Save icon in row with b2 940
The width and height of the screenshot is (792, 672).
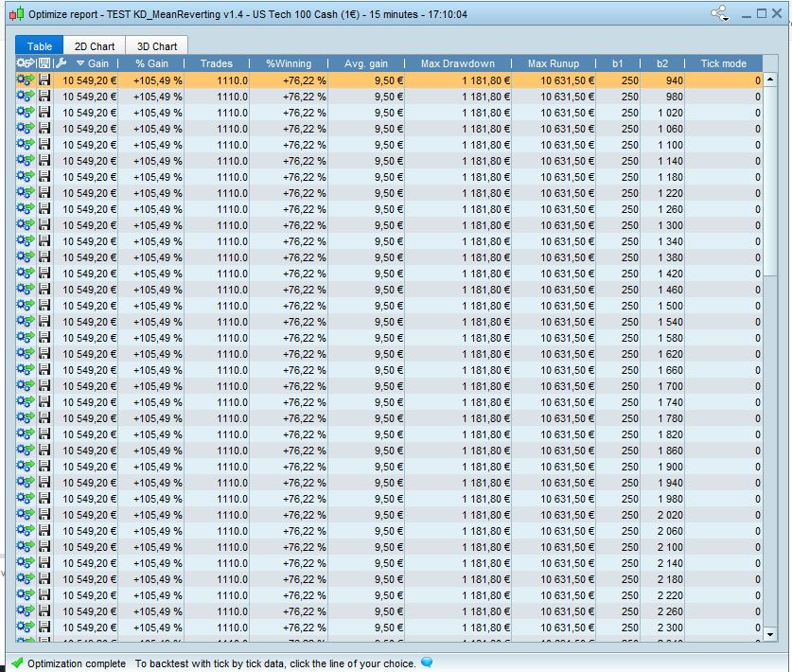(44, 80)
